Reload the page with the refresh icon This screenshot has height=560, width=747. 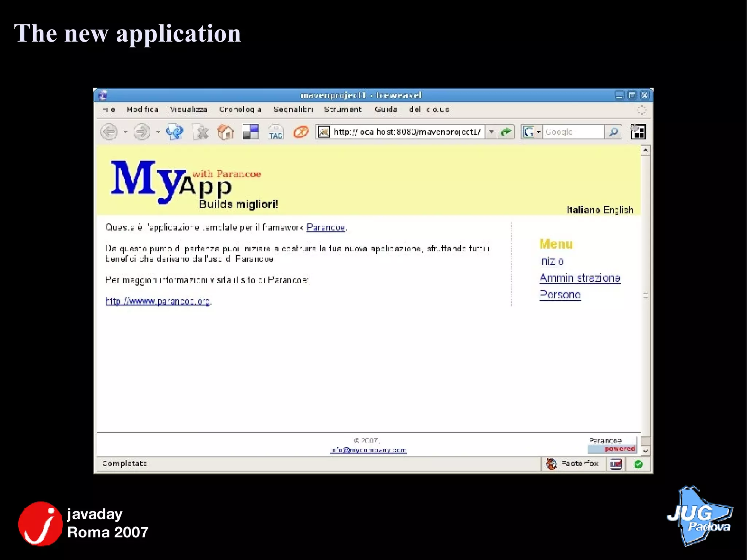175,132
